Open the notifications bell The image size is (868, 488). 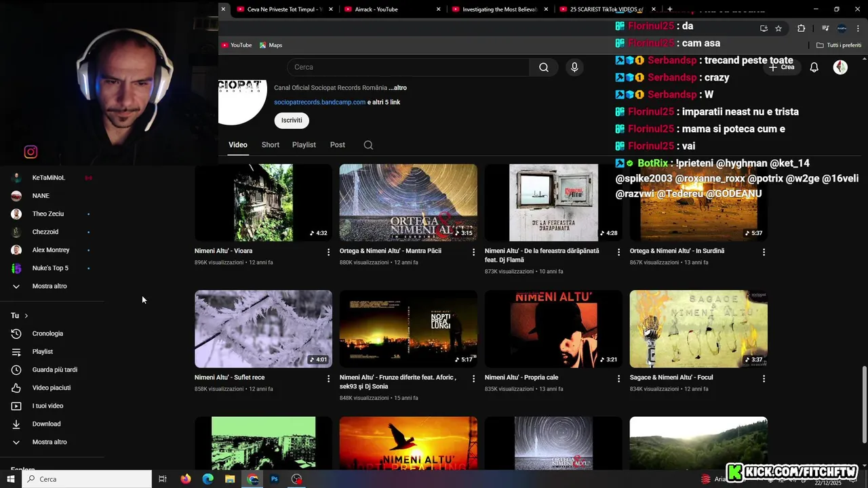pos(814,67)
